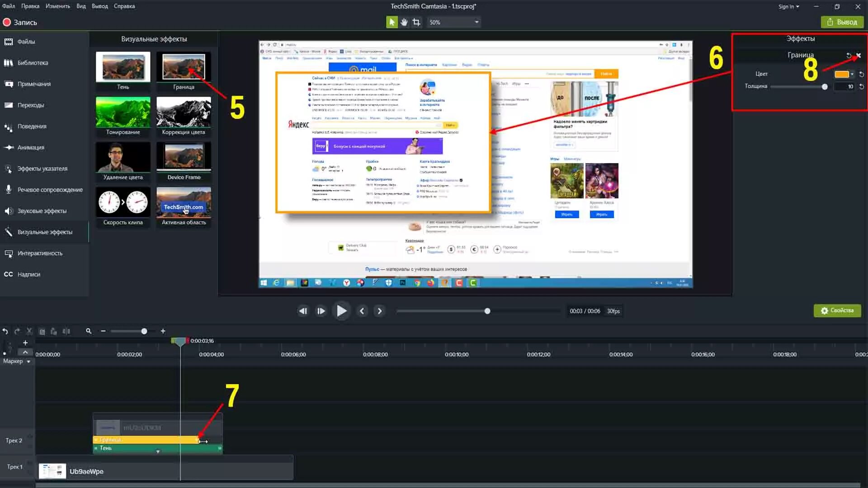Switch to the Переходы tab in sidebar
This screenshot has width=868, height=488.
(x=31, y=105)
